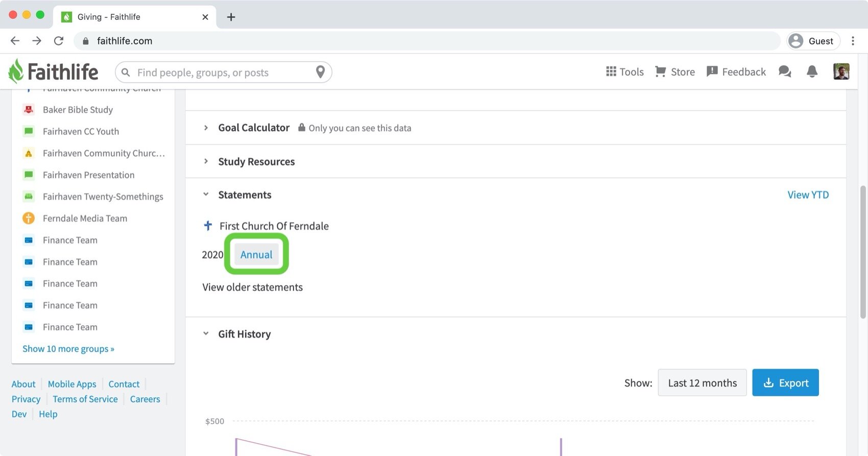The image size is (868, 456).
Task: Click the Fairhaven CC Youth group icon
Action: [x=29, y=131]
